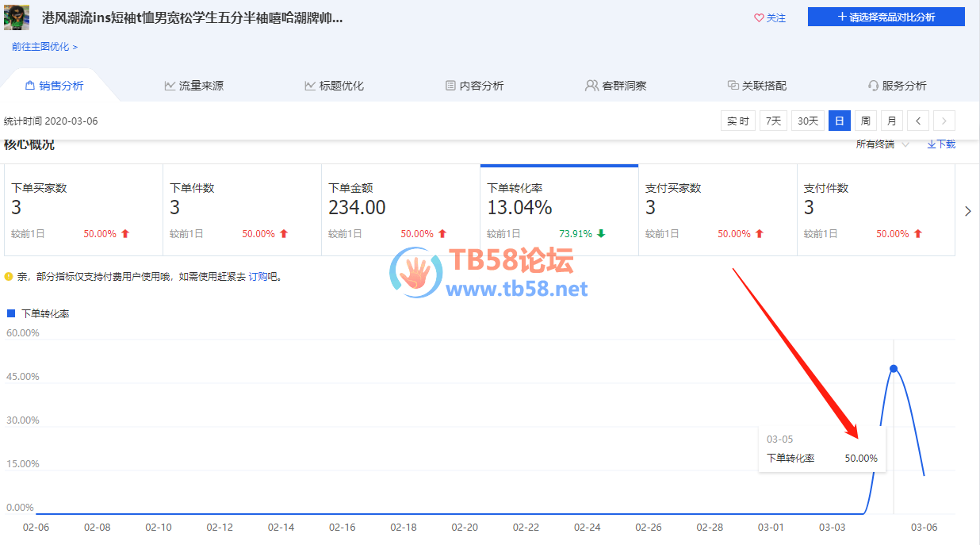Image resolution: width=980 pixels, height=545 pixels.
Task: Click the heart 关注 follow icon
Action: click(x=759, y=17)
